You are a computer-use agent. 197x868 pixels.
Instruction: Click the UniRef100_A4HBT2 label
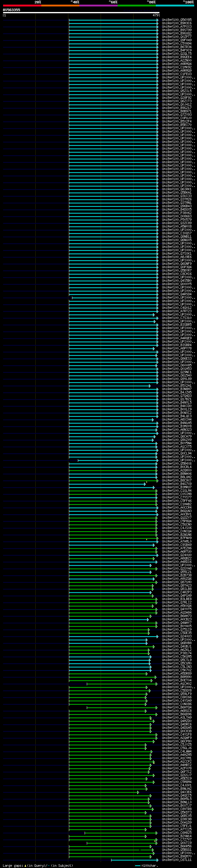177,765
